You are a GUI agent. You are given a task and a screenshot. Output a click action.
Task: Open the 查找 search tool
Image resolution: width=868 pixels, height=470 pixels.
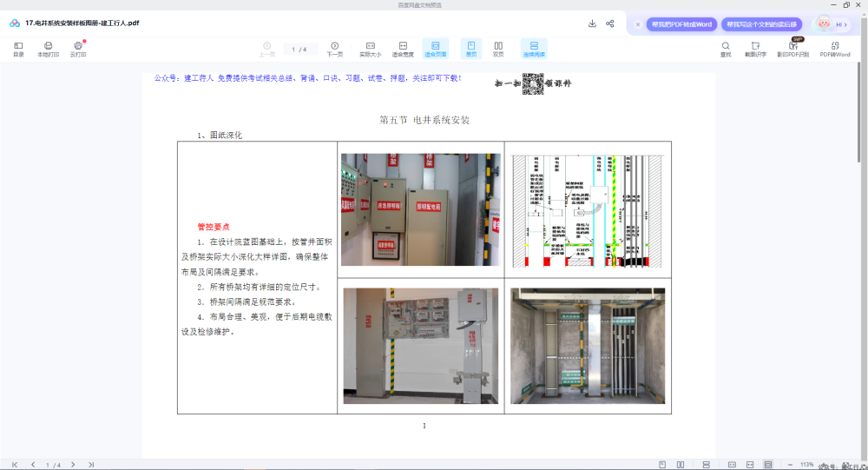(726, 49)
